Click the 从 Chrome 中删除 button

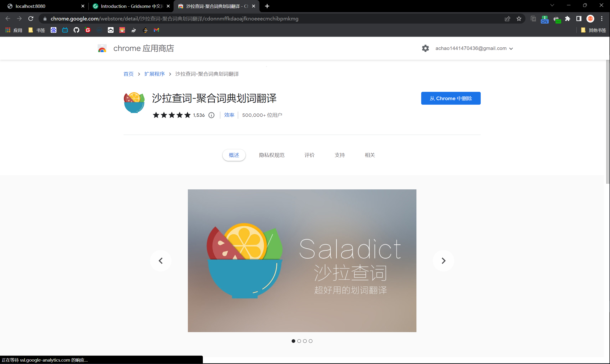pyautogui.click(x=451, y=98)
